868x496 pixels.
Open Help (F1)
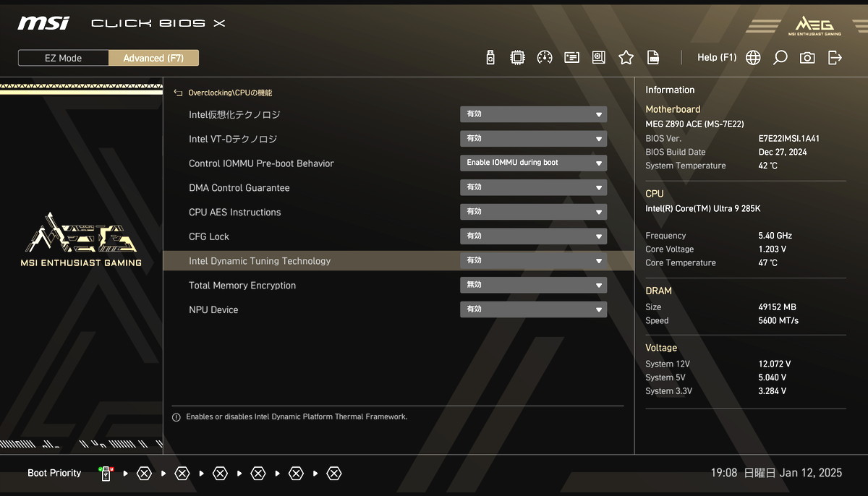pos(717,57)
